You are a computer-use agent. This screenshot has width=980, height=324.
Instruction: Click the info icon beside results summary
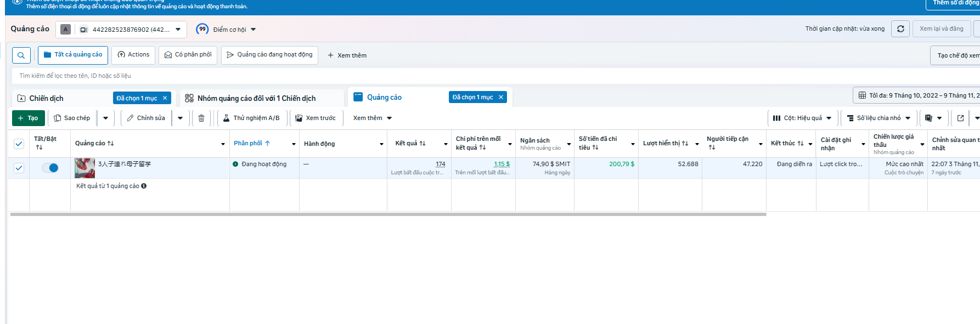(x=144, y=186)
